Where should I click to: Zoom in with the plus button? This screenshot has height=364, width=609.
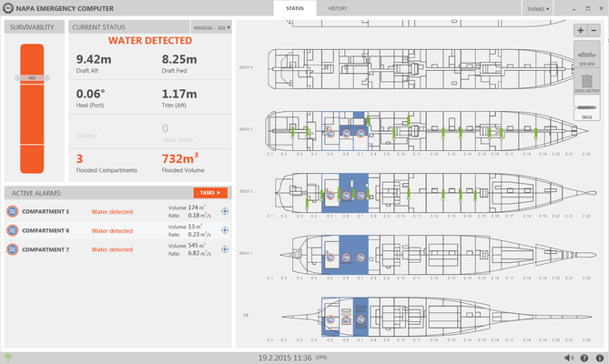click(x=580, y=30)
